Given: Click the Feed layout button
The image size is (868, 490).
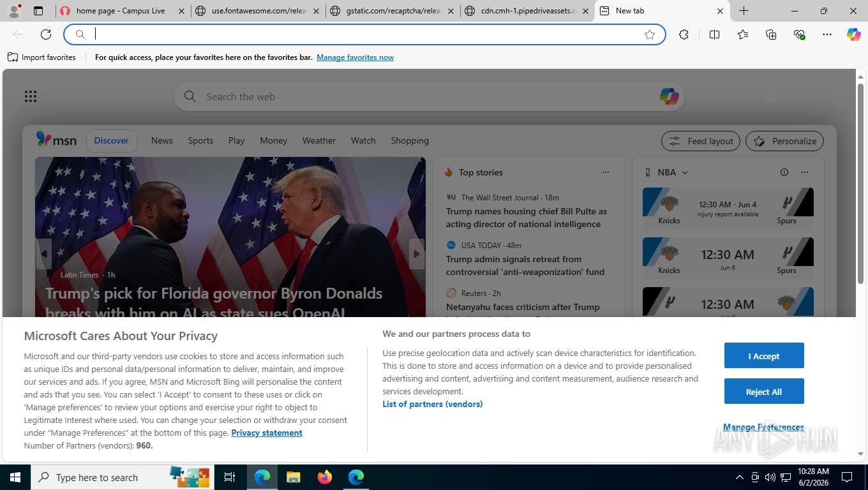Looking at the screenshot, I should [x=701, y=141].
